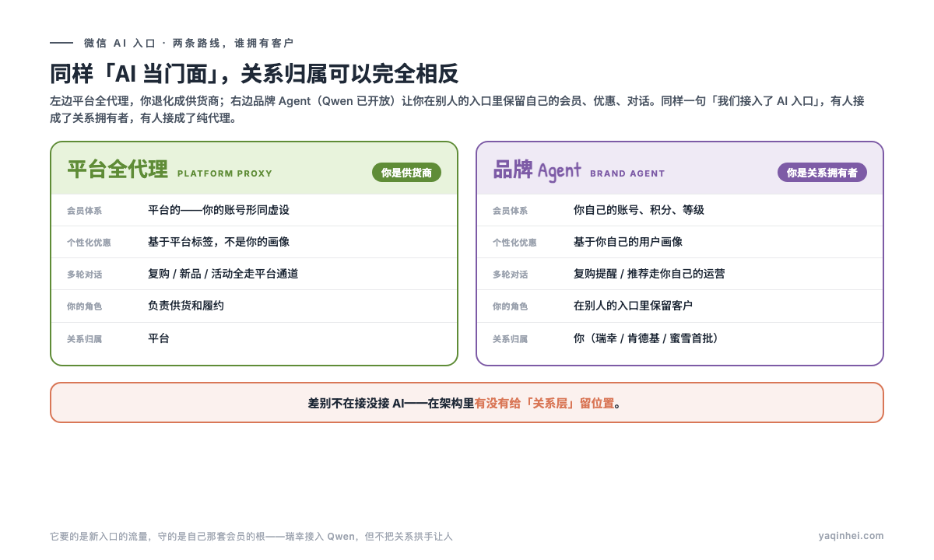
Task: Click the 你是关系拥有者 purple badge
Action: coord(822,173)
